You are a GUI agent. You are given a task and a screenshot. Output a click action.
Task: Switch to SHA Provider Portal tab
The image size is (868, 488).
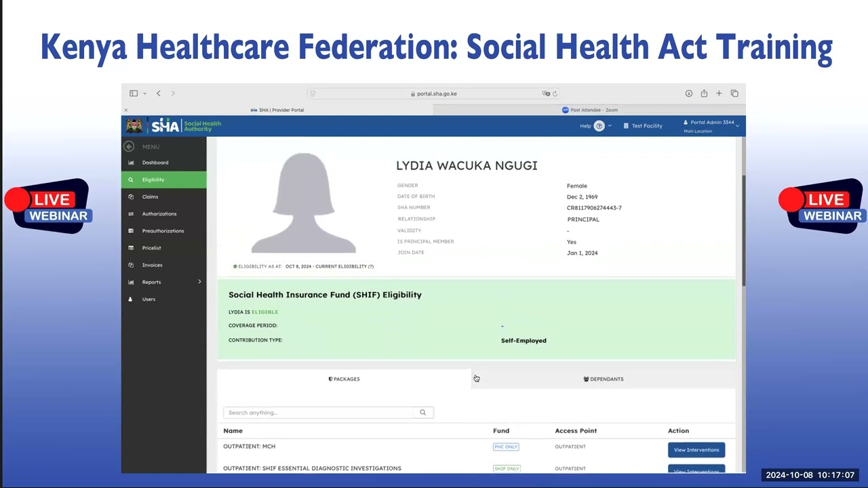click(x=277, y=110)
